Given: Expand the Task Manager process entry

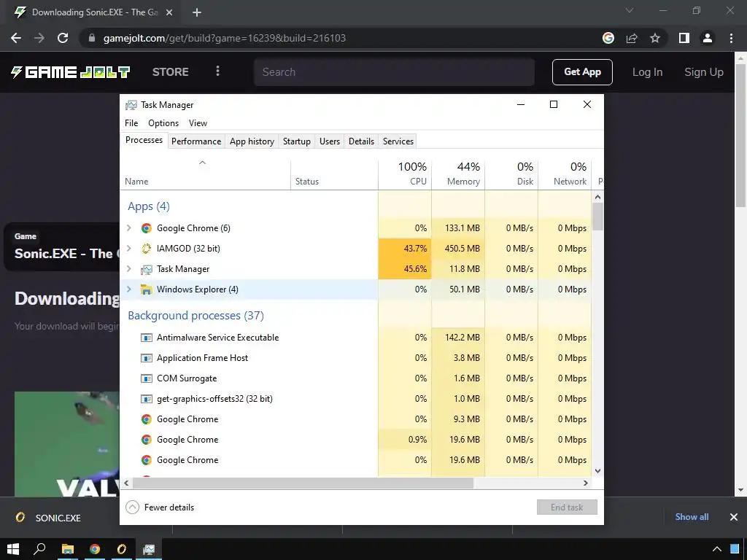Looking at the screenshot, I should (x=128, y=269).
